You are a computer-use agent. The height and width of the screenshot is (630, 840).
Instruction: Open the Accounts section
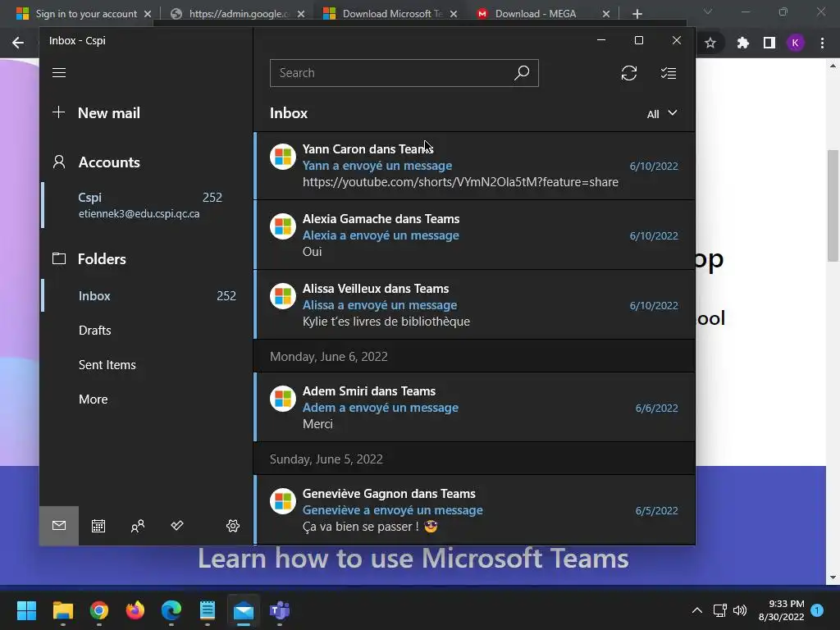point(109,162)
